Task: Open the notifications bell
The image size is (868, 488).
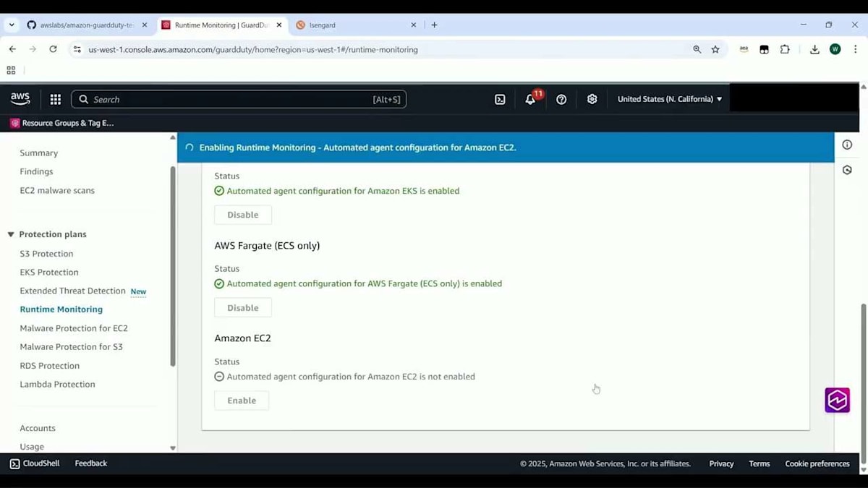Action: coord(531,99)
